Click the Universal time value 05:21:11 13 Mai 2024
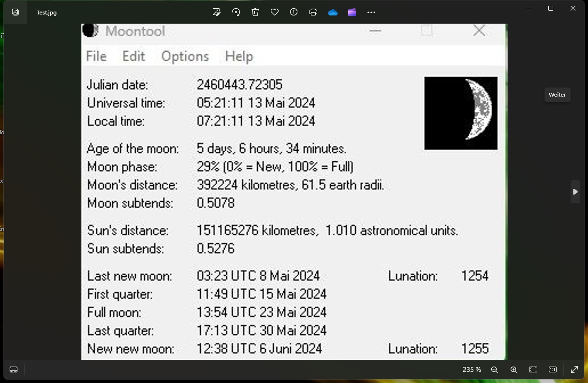 point(256,103)
